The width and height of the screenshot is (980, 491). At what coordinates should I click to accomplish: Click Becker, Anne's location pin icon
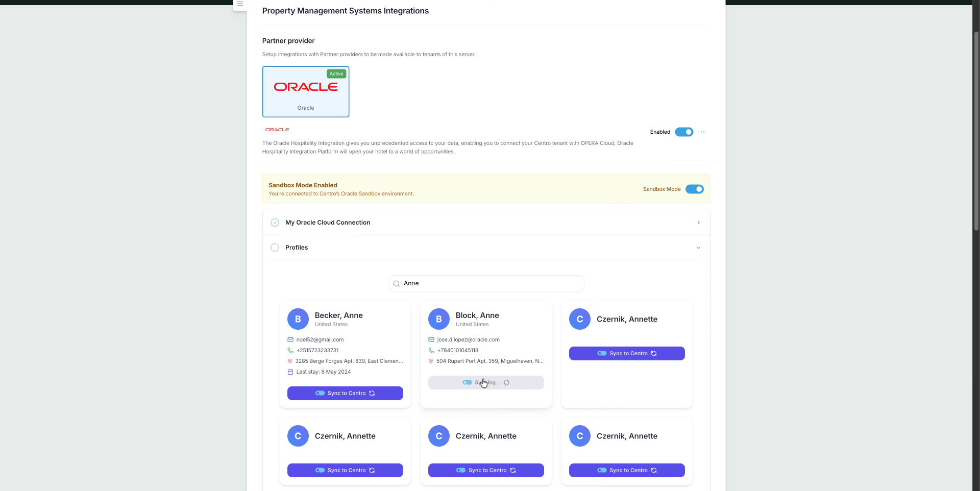[x=290, y=361]
